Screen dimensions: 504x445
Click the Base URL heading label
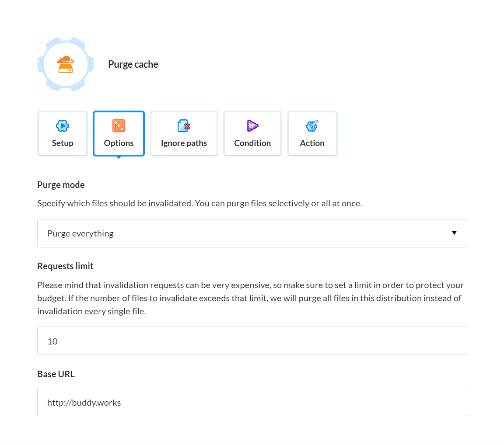coord(56,374)
